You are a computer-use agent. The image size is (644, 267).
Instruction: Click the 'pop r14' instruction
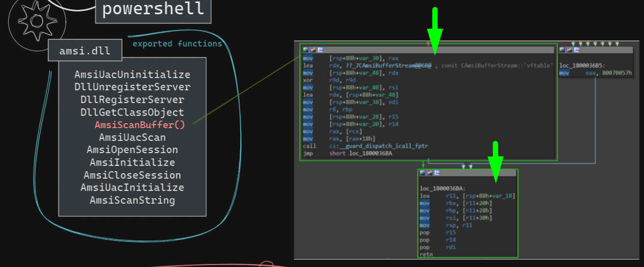(438, 240)
